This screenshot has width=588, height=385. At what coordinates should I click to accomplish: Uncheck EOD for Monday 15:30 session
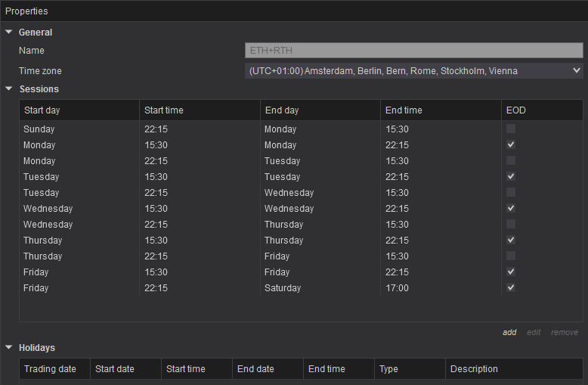tap(512, 145)
